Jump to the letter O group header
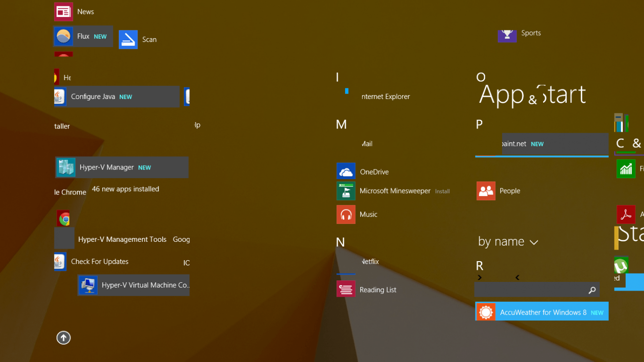This screenshot has height=362, width=644. pos(480,77)
